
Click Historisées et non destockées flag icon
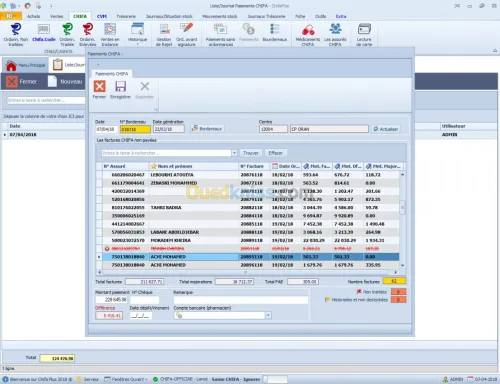pyautogui.click(x=327, y=299)
